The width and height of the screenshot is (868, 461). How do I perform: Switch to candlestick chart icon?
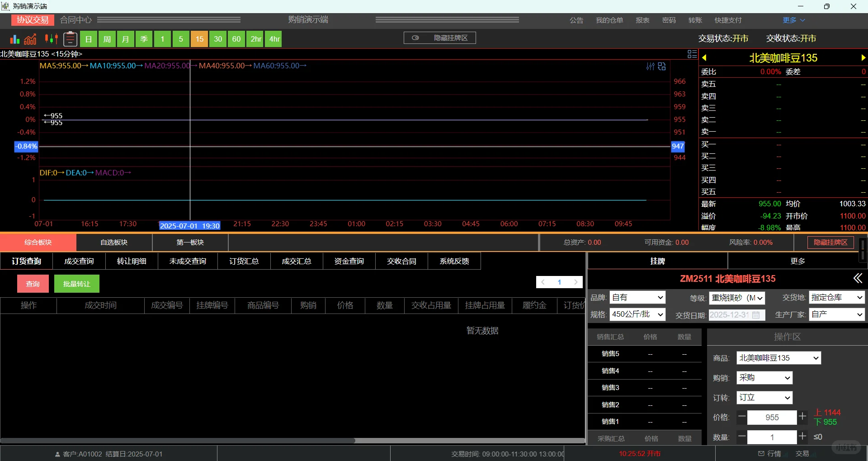51,39
